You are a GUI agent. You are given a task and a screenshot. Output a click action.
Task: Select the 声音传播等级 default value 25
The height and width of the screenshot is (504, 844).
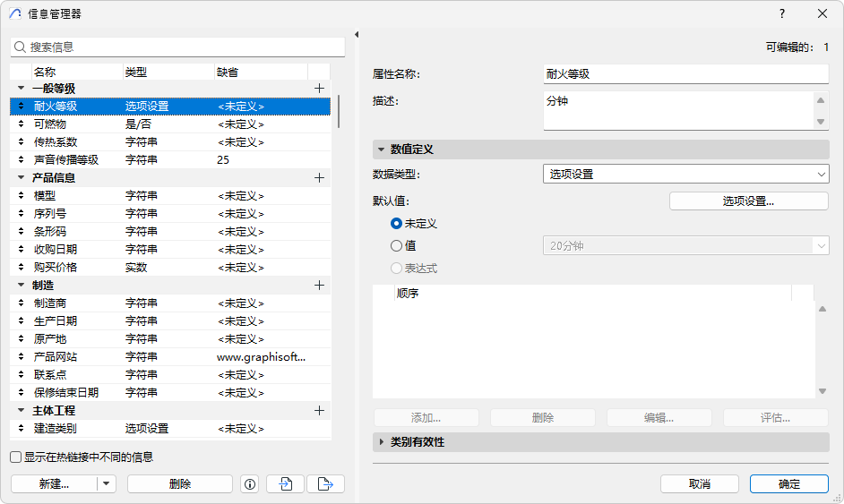coord(223,159)
